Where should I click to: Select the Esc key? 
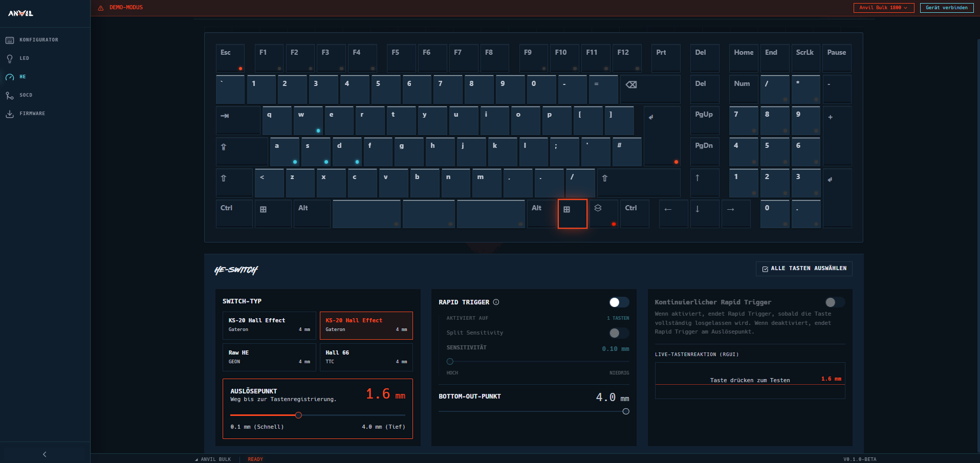tap(230, 58)
